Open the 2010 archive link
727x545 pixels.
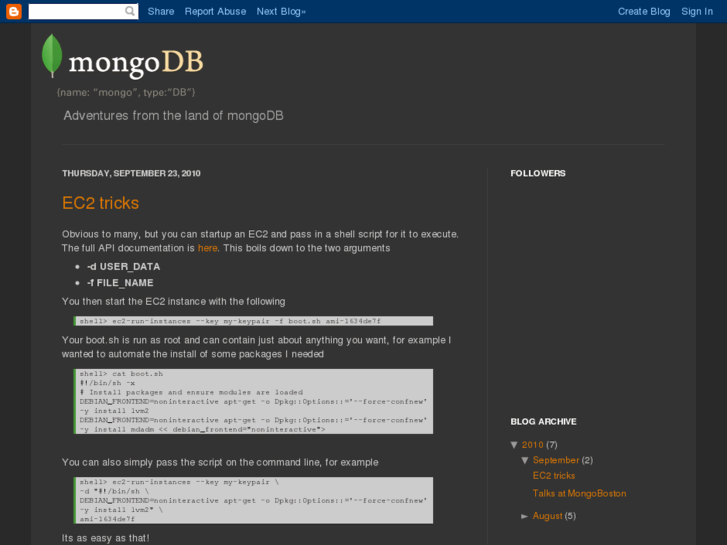[532, 445]
